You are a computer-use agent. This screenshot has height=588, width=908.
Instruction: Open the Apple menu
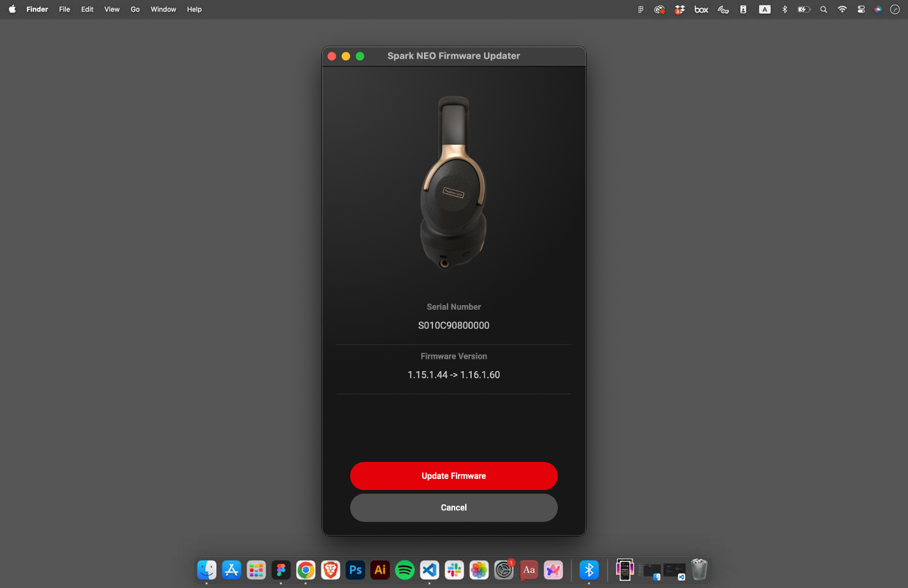(12, 9)
